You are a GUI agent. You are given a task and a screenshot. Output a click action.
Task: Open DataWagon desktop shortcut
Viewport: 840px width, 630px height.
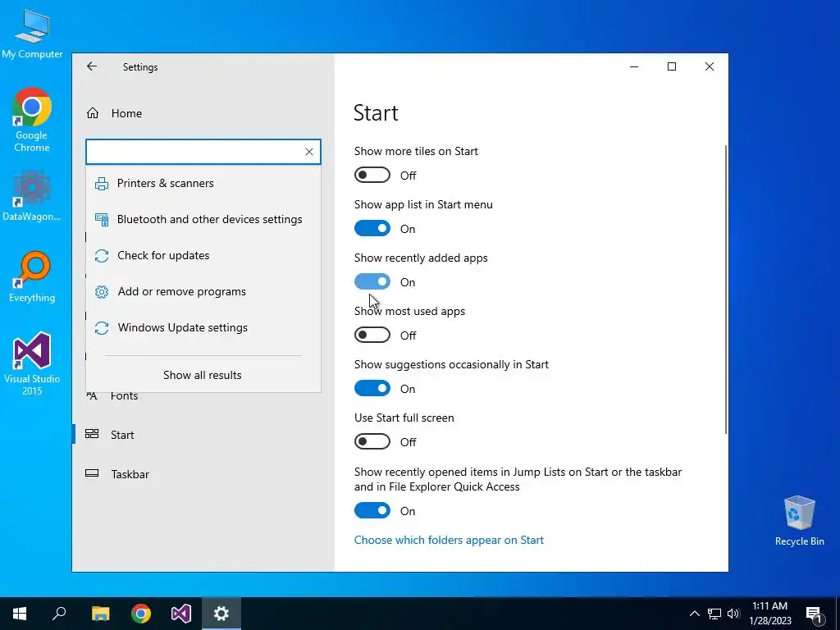[x=32, y=196]
